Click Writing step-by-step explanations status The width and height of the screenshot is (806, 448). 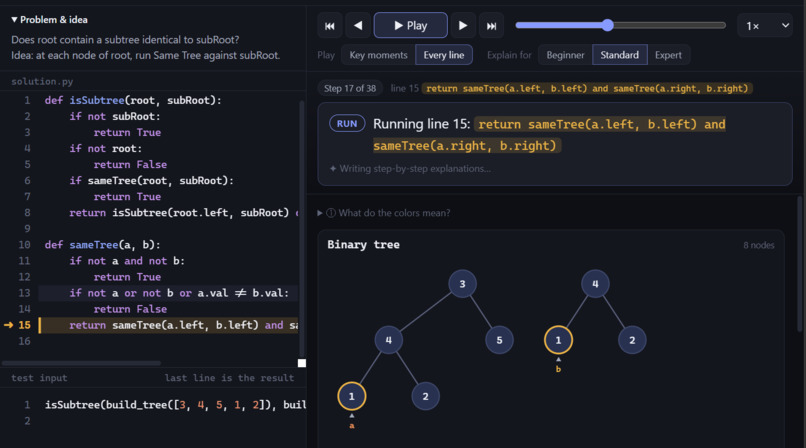pyautogui.click(x=410, y=169)
